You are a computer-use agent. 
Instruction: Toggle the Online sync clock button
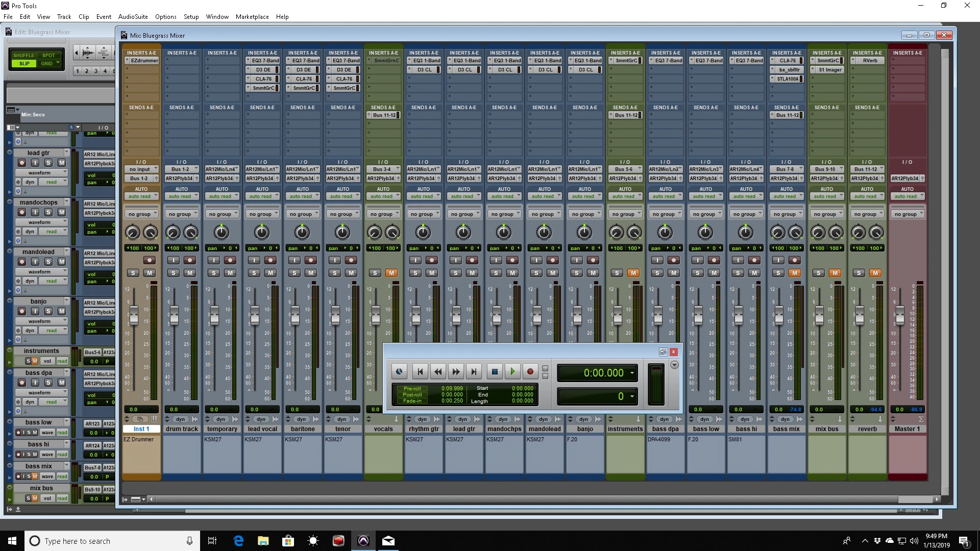399,372
